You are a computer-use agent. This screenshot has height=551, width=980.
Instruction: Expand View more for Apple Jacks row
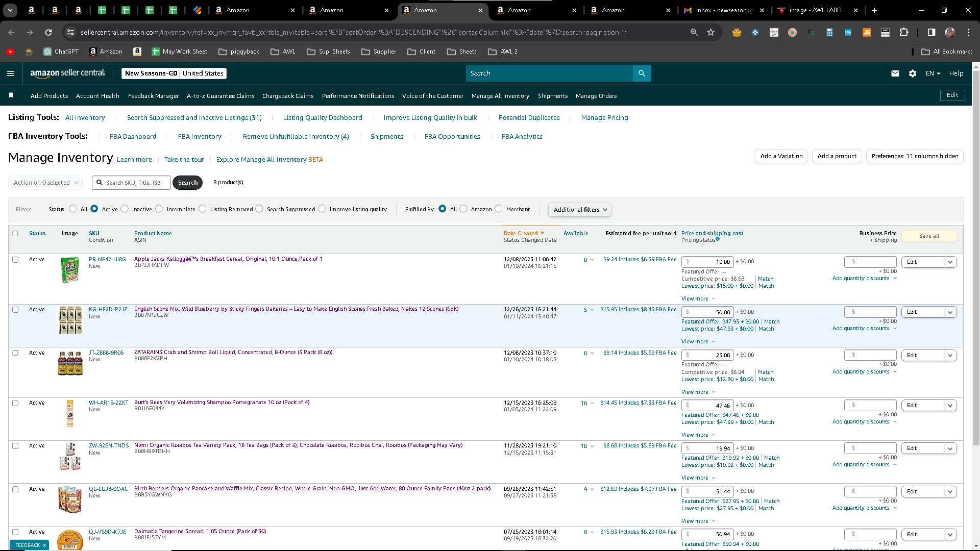coord(698,299)
